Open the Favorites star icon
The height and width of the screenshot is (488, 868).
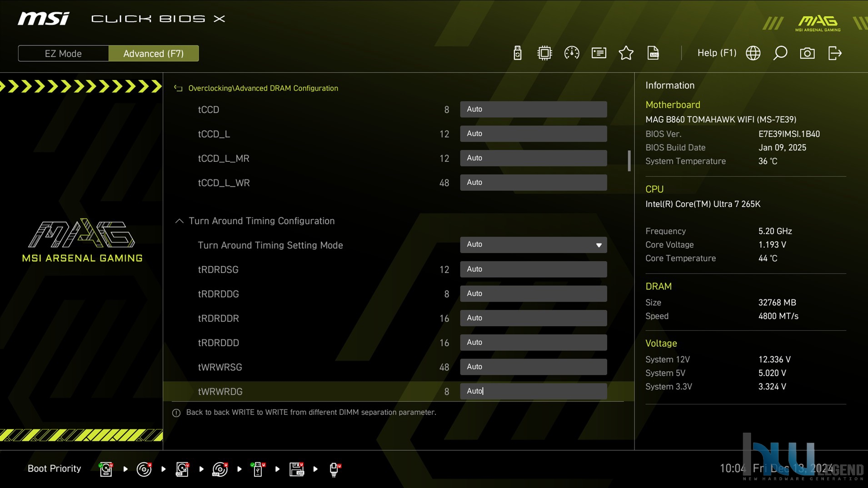626,53
